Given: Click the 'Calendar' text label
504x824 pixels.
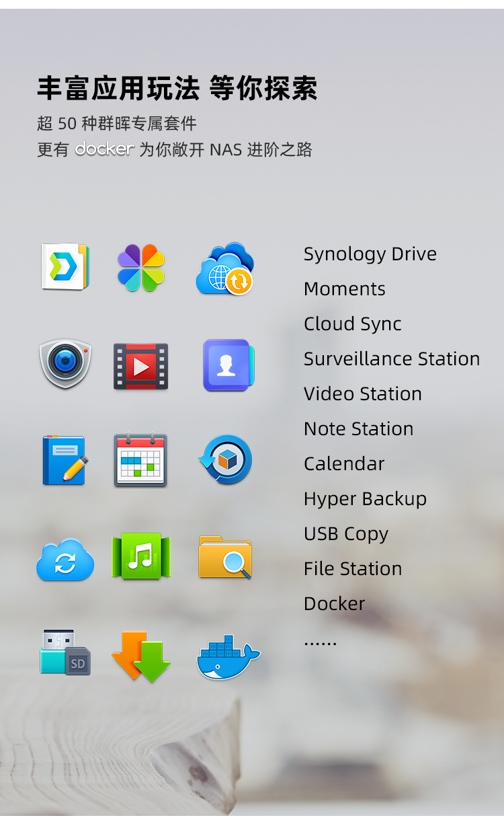Looking at the screenshot, I should (x=344, y=463).
